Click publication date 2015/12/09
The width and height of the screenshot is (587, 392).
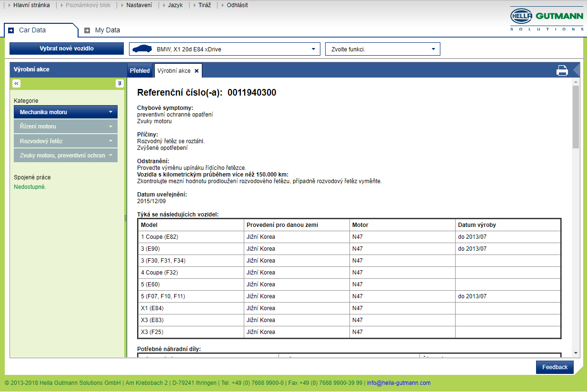click(x=150, y=201)
